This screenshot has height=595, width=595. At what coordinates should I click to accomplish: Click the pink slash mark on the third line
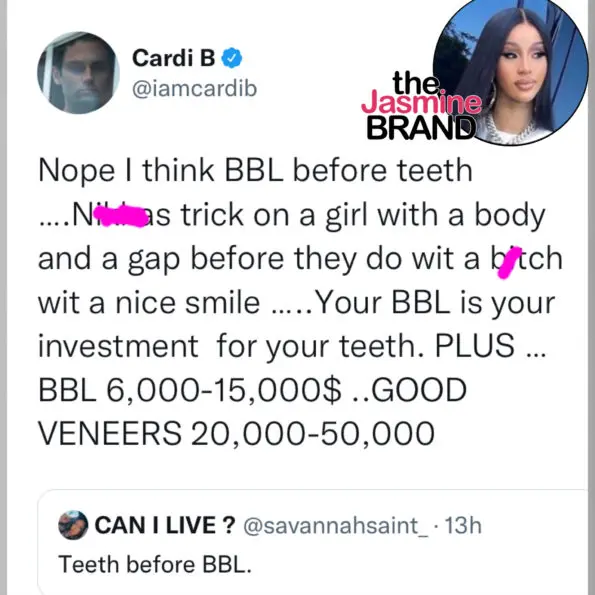507,262
